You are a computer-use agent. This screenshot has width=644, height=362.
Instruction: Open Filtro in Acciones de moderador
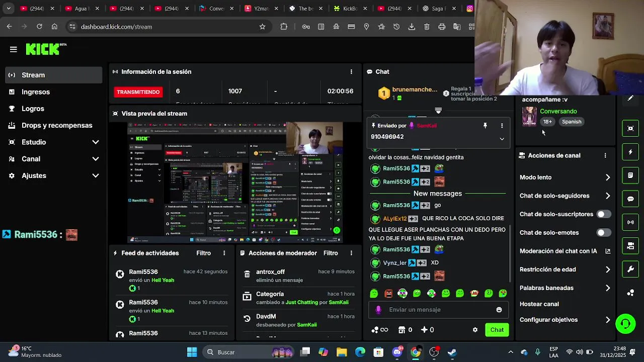click(331, 253)
